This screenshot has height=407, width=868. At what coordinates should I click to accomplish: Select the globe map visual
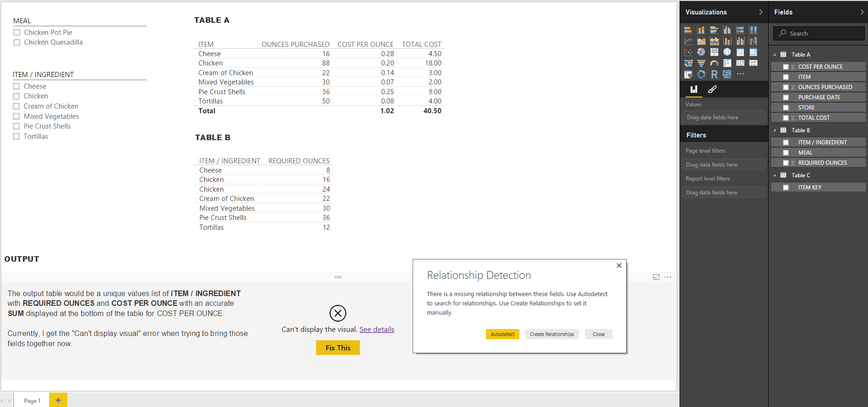727,52
